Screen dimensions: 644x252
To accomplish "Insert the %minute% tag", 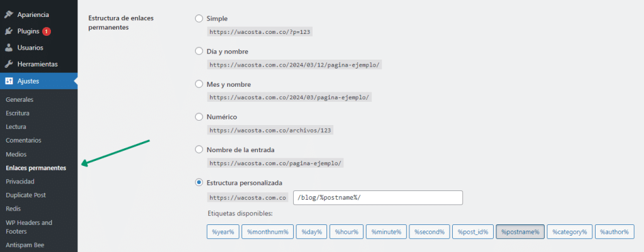I will (x=386, y=232).
